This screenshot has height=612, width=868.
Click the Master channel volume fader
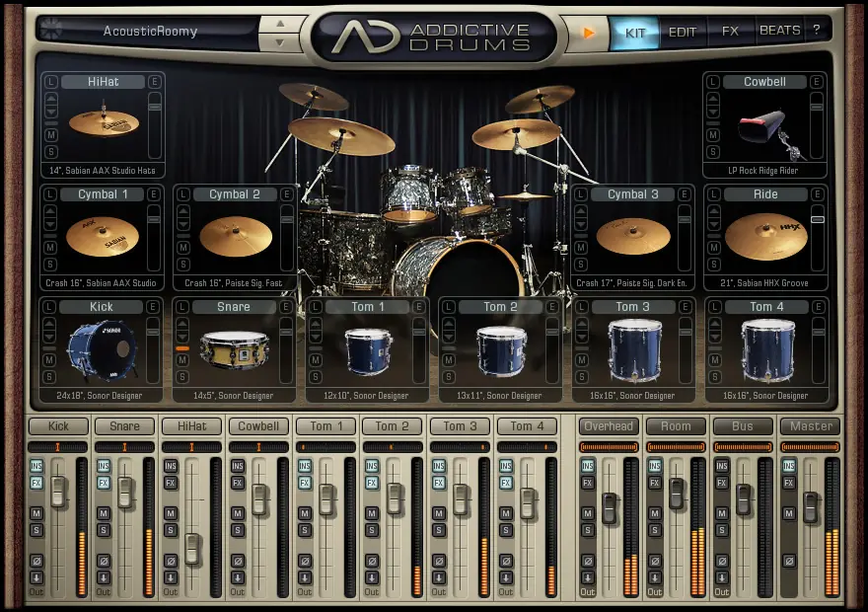[x=811, y=506]
